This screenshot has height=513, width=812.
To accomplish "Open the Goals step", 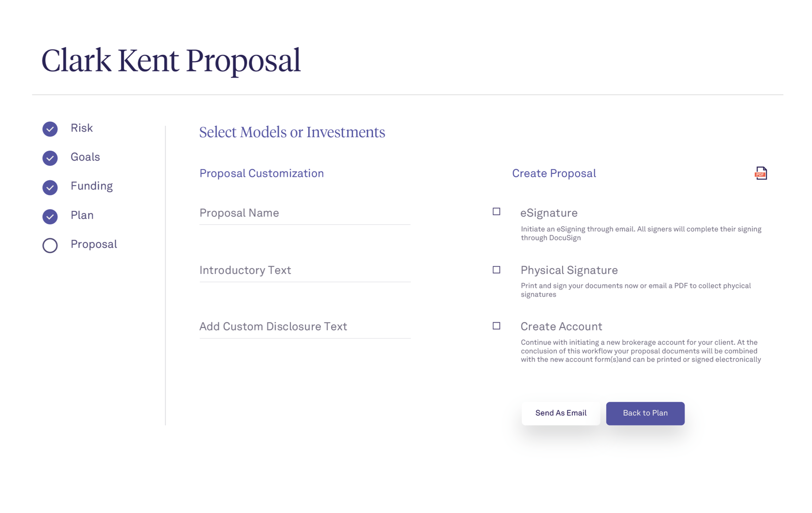I will pos(85,157).
